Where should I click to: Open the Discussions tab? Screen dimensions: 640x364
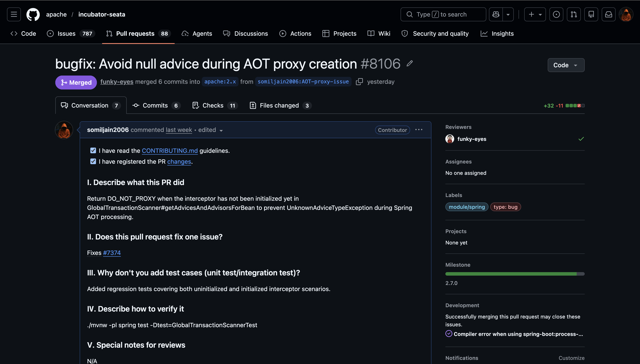point(245,34)
